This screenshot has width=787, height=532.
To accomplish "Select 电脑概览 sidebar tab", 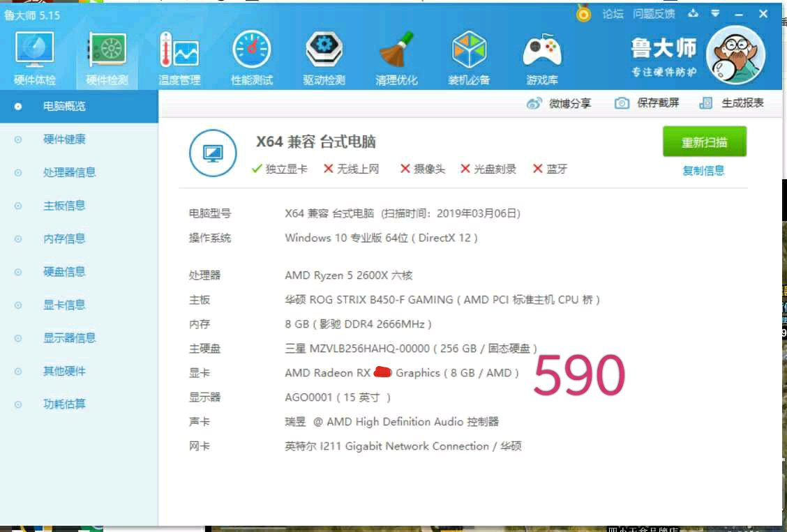I will click(x=80, y=106).
